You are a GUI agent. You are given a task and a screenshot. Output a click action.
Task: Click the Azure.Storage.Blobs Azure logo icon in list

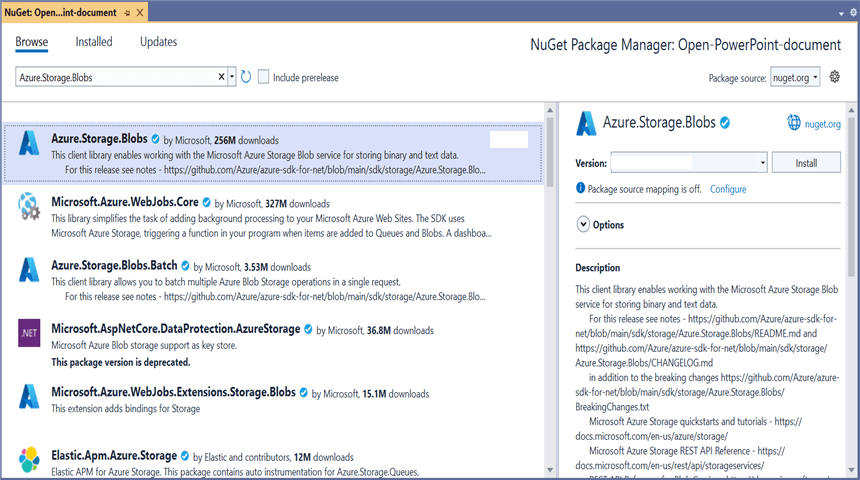(x=29, y=143)
